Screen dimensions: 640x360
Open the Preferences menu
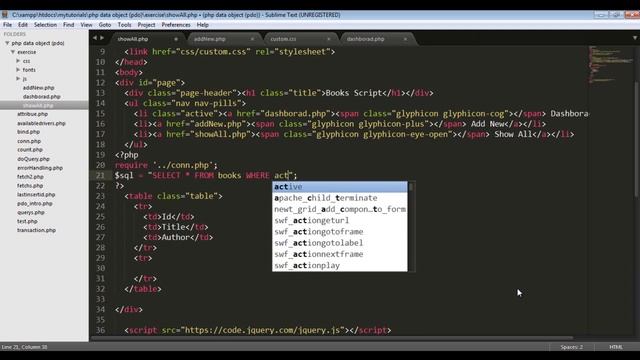click(x=176, y=25)
